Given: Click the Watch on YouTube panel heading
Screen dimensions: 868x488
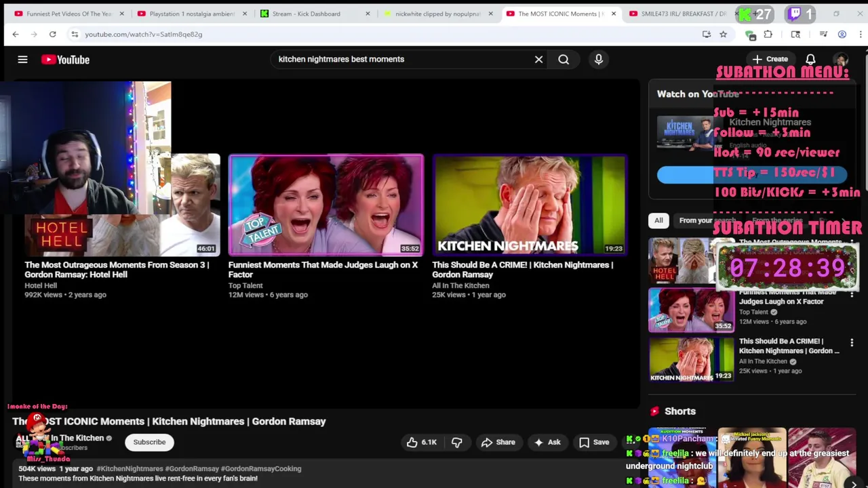Looking at the screenshot, I should pyautogui.click(x=698, y=94).
